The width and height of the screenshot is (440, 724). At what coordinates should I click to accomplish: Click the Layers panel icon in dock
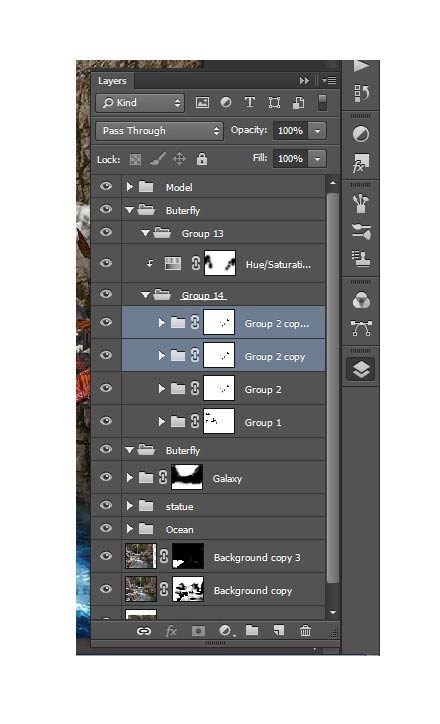tap(361, 369)
